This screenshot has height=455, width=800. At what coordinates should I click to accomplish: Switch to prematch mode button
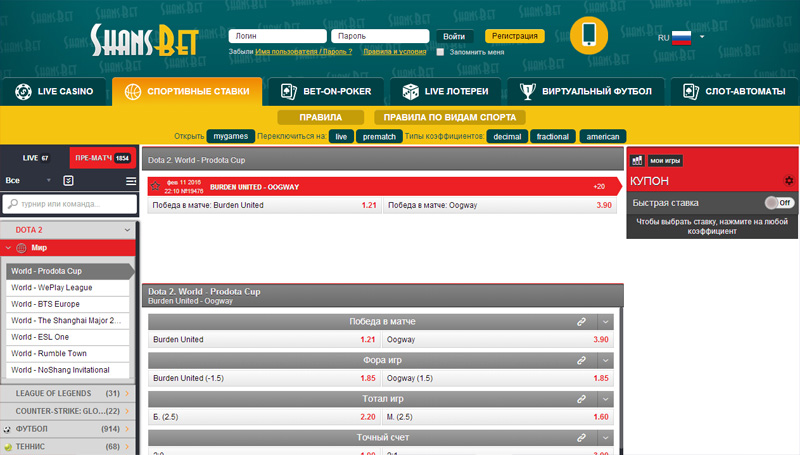click(x=379, y=136)
